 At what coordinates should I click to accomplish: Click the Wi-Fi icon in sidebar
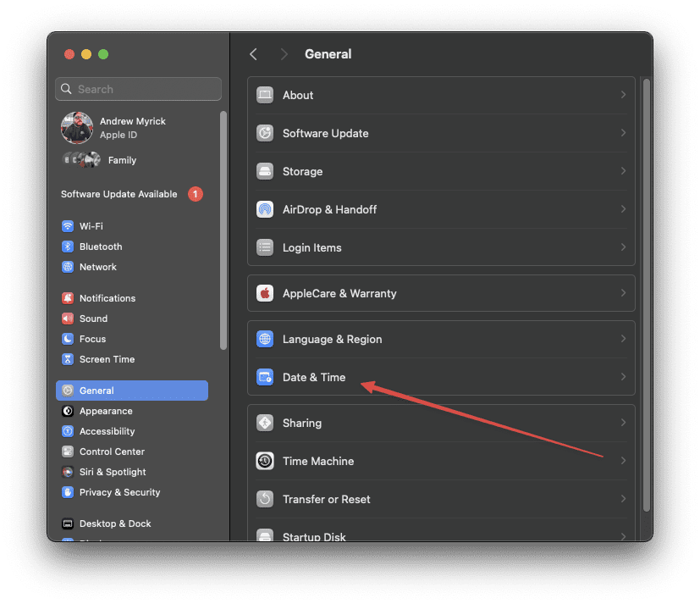pyautogui.click(x=68, y=226)
